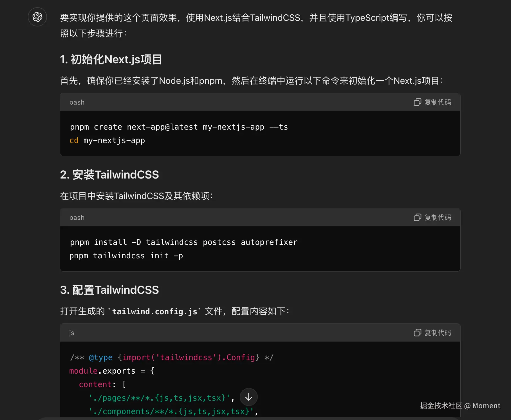Image resolution: width=511 pixels, height=420 pixels.
Task: Click the 掘金技术社区 @ Moment watermark
Action: click(x=460, y=406)
